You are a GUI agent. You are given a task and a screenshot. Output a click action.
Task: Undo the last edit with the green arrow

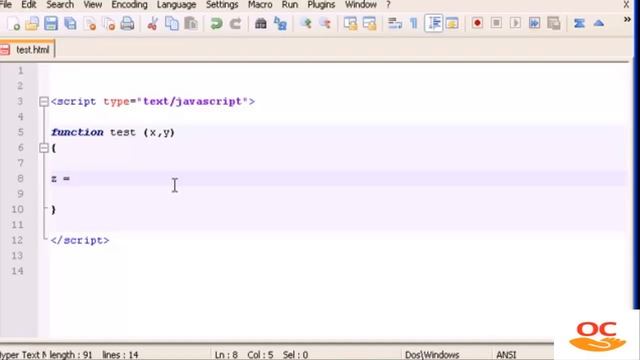(x=216, y=24)
